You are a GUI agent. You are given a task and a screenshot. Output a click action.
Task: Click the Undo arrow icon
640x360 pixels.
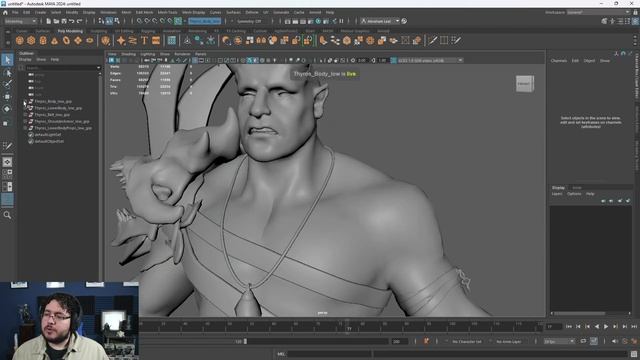point(72,21)
